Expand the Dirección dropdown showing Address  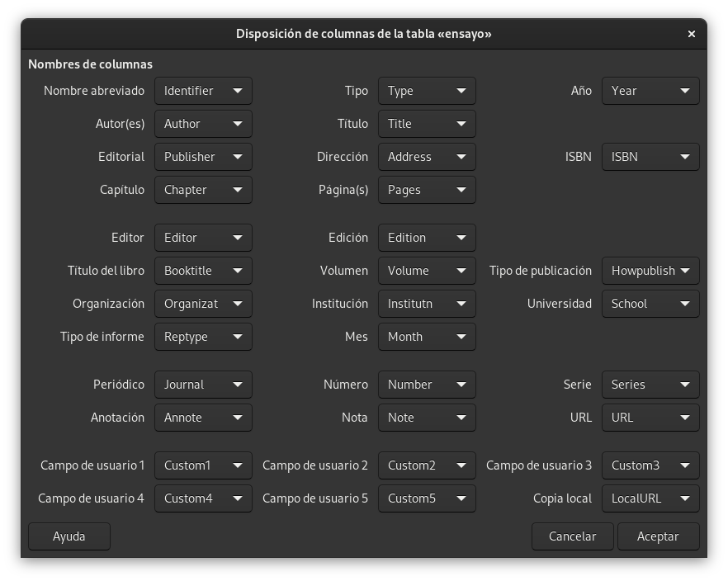click(427, 157)
